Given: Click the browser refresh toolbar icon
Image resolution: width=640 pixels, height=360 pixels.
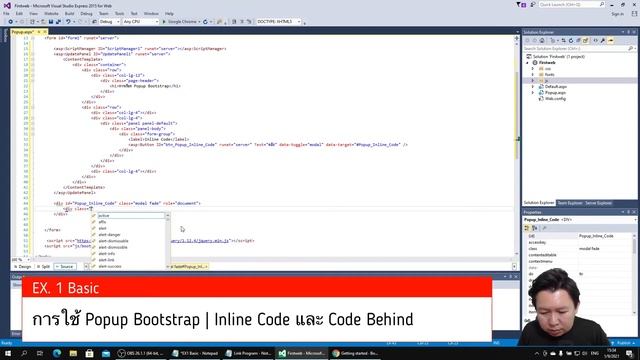Looking at the screenshot, I should pos(205,22).
